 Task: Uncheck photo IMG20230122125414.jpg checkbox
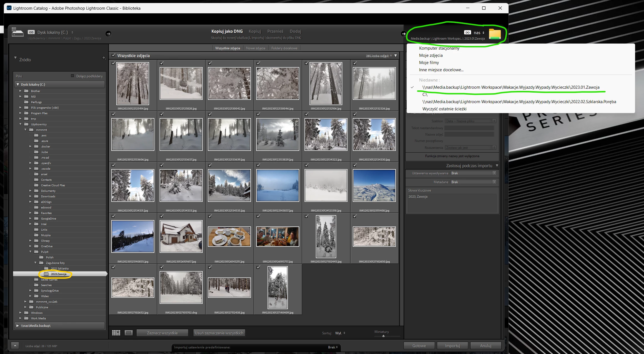[113, 63]
